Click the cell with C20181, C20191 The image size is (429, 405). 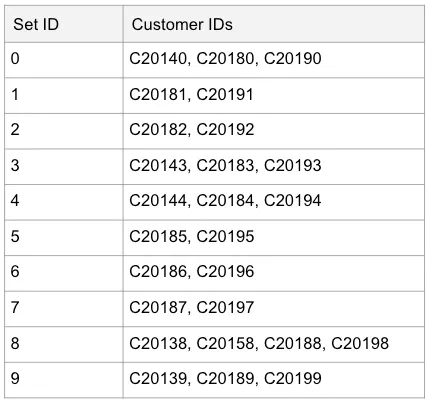coord(274,96)
